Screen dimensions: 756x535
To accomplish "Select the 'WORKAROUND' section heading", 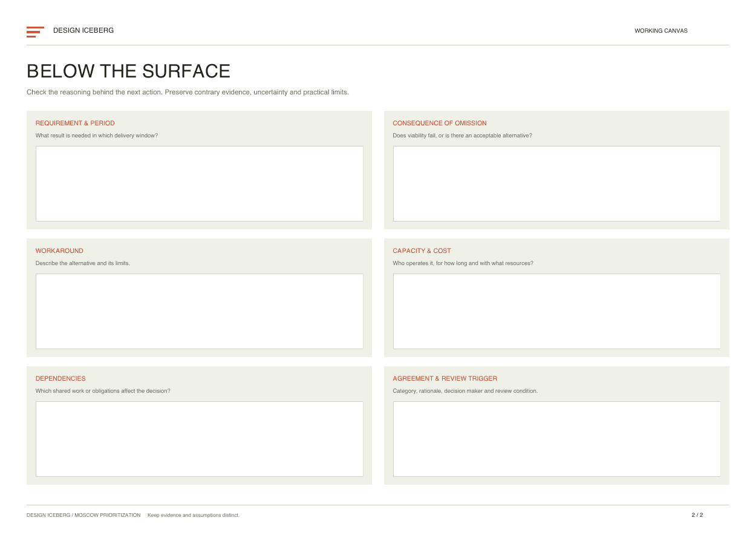I will 59,251.
